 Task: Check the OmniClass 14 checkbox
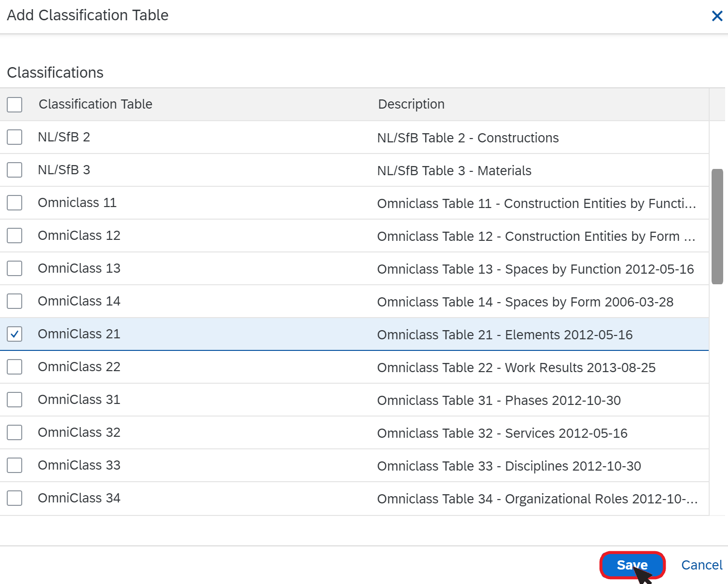(x=14, y=301)
